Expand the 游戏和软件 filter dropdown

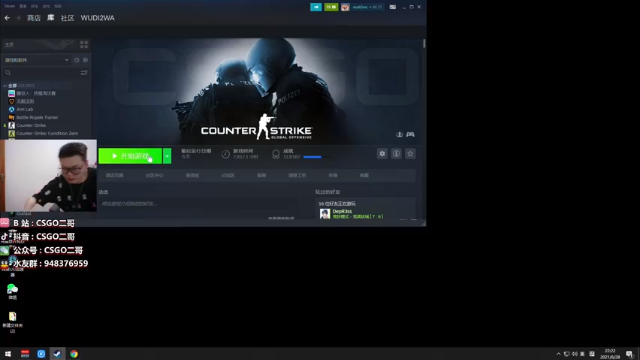37,60
